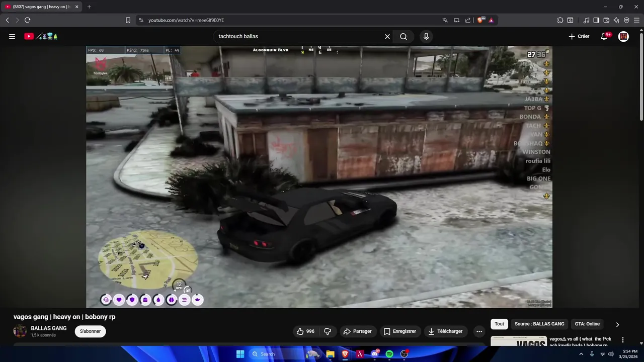
Task: Select 'Source : BALLAS GANG' chip
Action: 539,324
